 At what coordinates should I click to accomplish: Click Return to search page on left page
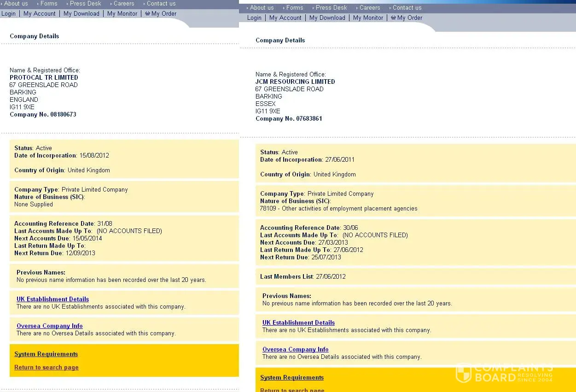pos(46,368)
